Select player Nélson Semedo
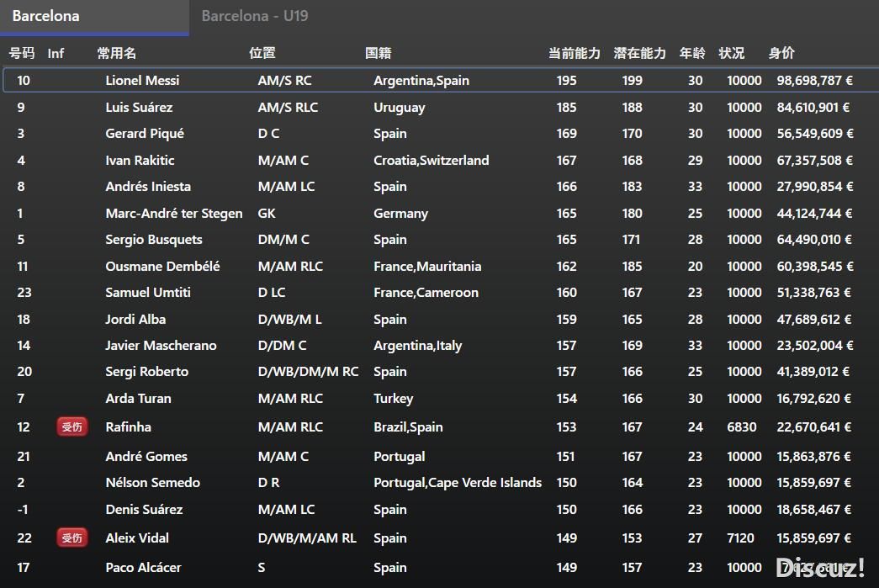 coord(153,483)
